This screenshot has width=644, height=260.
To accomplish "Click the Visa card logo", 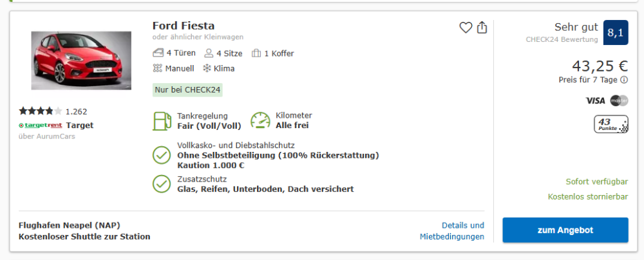I will tap(595, 100).
